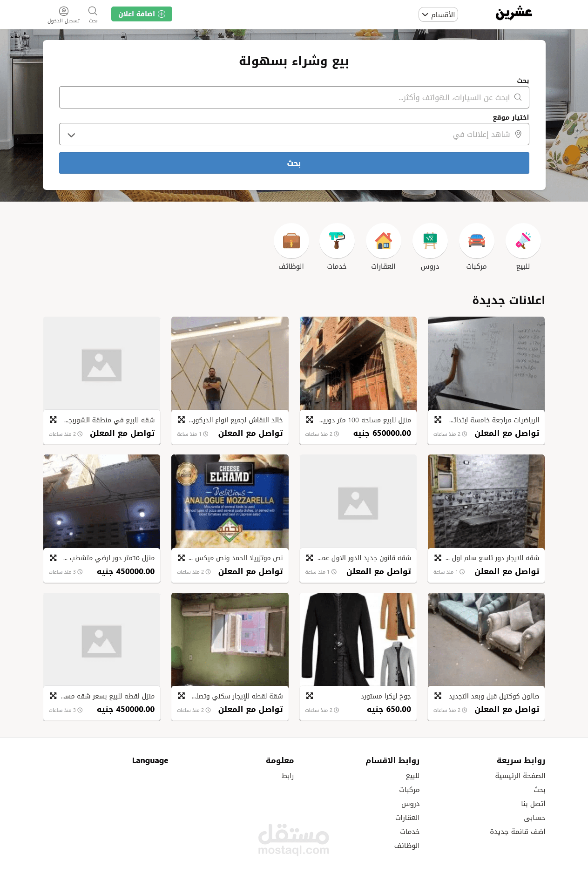Click footer category link مركبات

click(409, 790)
